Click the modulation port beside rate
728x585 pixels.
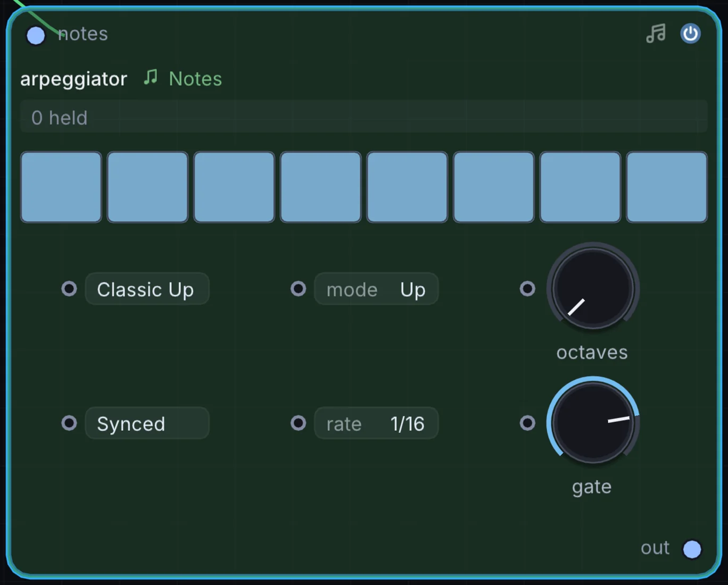pos(299,423)
